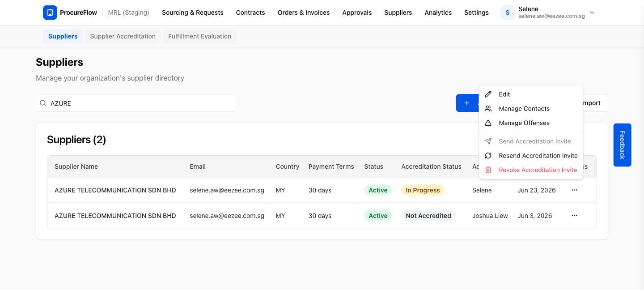This screenshot has height=290, width=644.
Task: Choose Manage Offenses from the menu
Action: coord(531,123)
